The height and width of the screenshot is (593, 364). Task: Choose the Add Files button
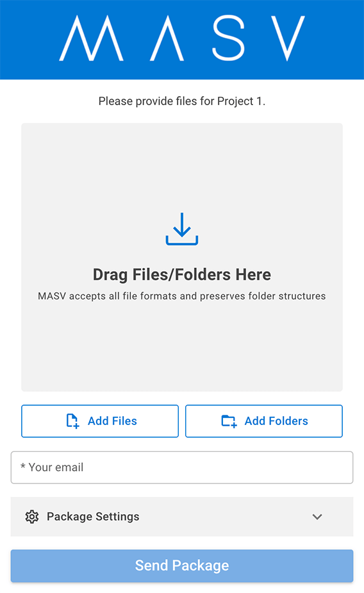(100, 421)
